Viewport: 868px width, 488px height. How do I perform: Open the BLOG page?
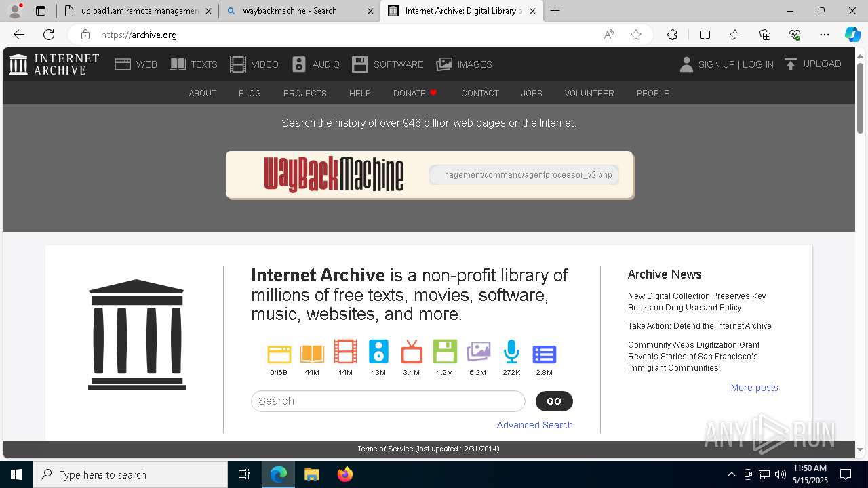pos(250,94)
